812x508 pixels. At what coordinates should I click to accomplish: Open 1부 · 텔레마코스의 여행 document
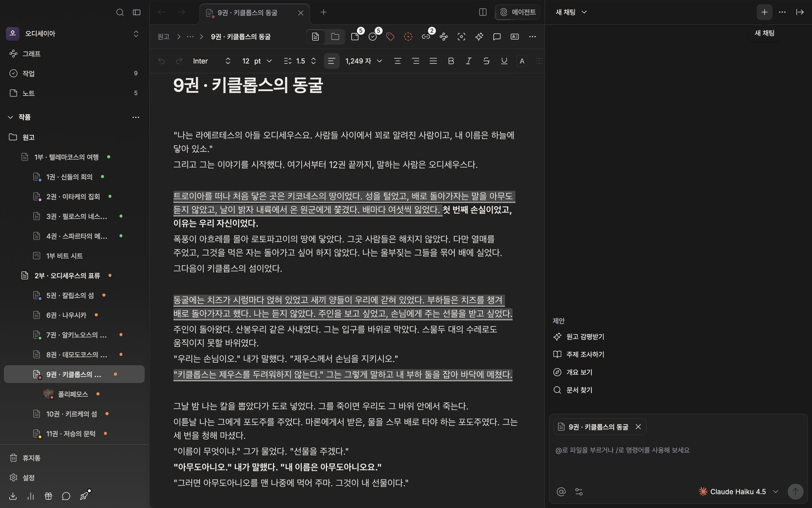(x=74, y=157)
